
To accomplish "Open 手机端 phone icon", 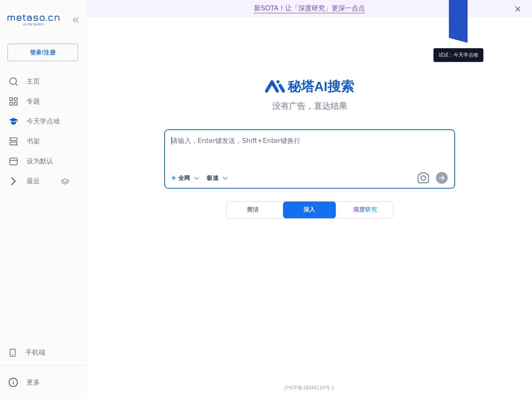I will 13,352.
